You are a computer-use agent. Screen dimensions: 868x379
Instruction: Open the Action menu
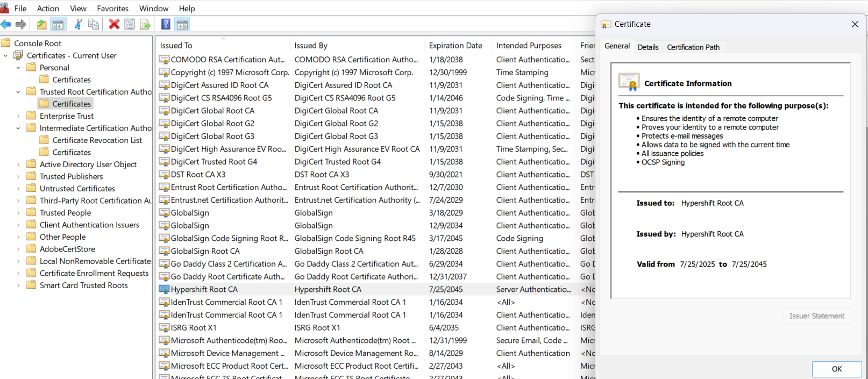(48, 9)
